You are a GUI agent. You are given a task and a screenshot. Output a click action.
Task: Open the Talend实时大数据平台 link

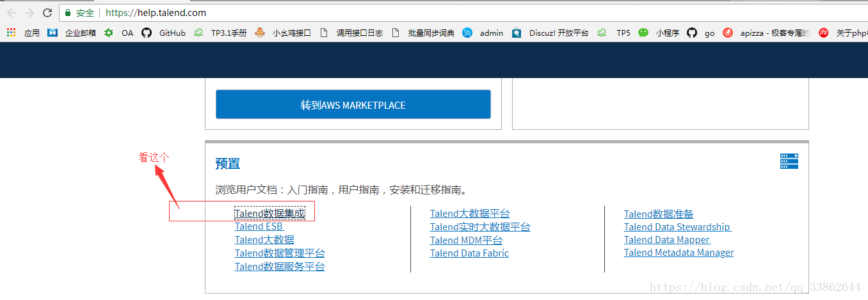[480, 227]
